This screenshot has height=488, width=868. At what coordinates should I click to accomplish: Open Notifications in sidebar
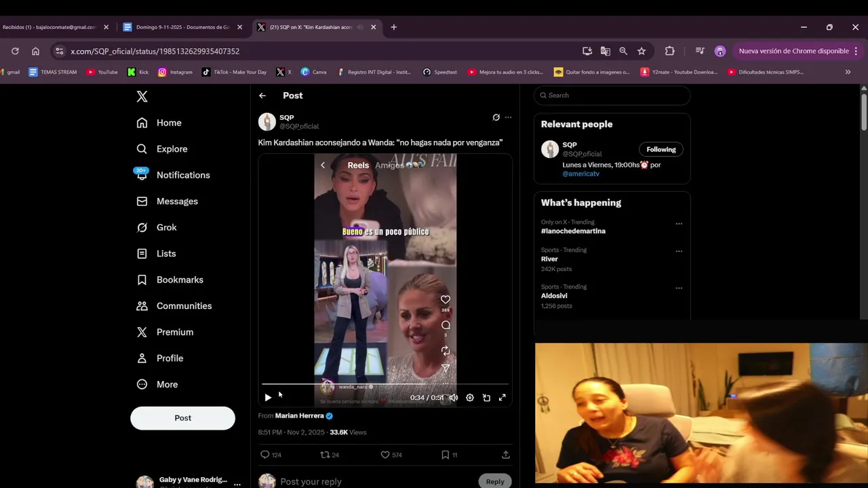[172, 175]
